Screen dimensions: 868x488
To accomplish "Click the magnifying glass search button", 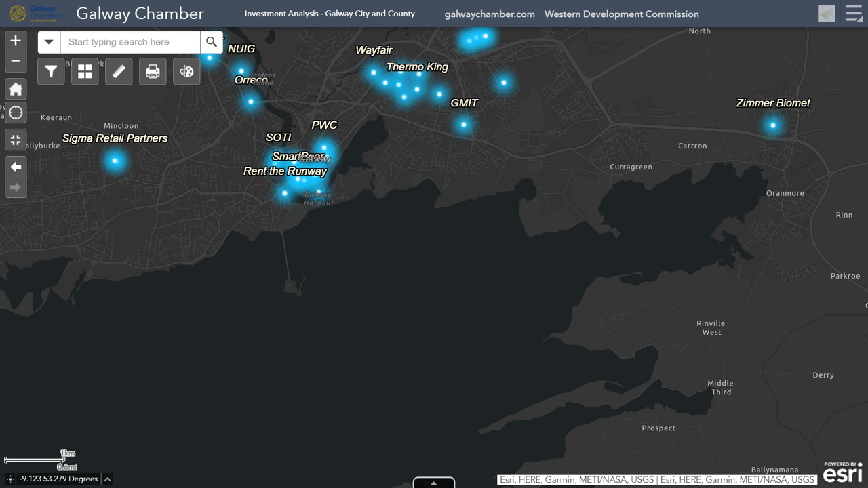I will point(212,42).
